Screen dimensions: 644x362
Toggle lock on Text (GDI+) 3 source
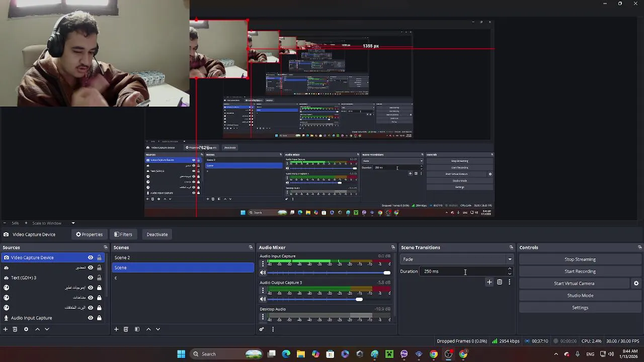[x=99, y=278]
